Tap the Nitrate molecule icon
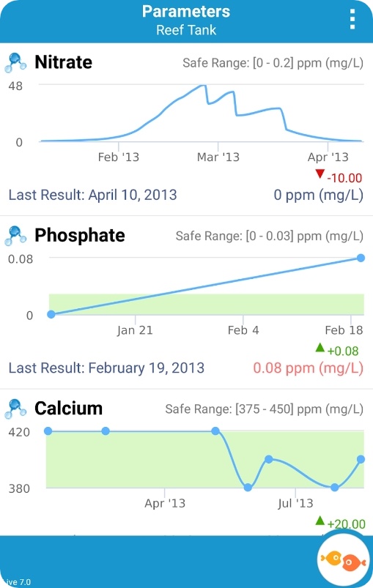 15,63
